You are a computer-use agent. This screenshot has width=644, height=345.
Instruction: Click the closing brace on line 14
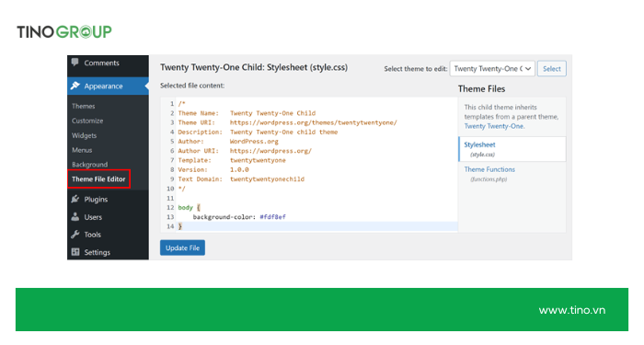tap(180, 226)
